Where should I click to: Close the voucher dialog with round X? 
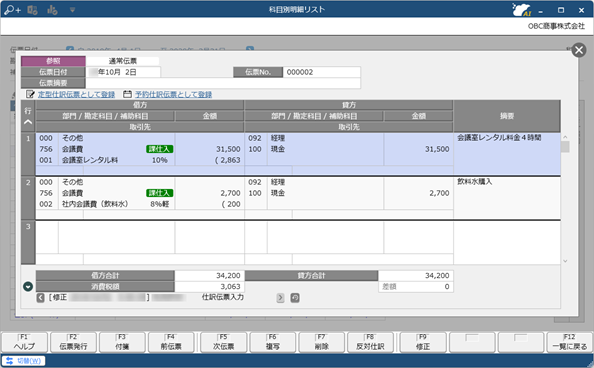(579, 50)
